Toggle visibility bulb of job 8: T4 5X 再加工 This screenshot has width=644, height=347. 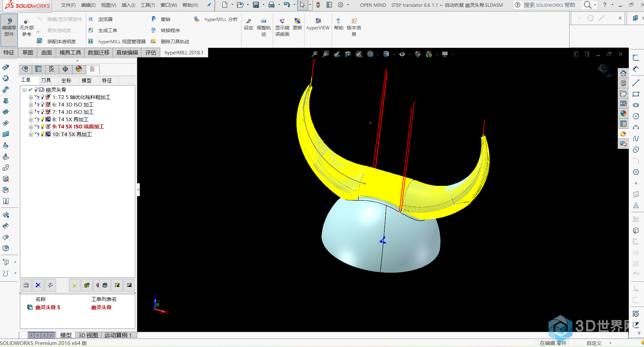tap(43, 119)
